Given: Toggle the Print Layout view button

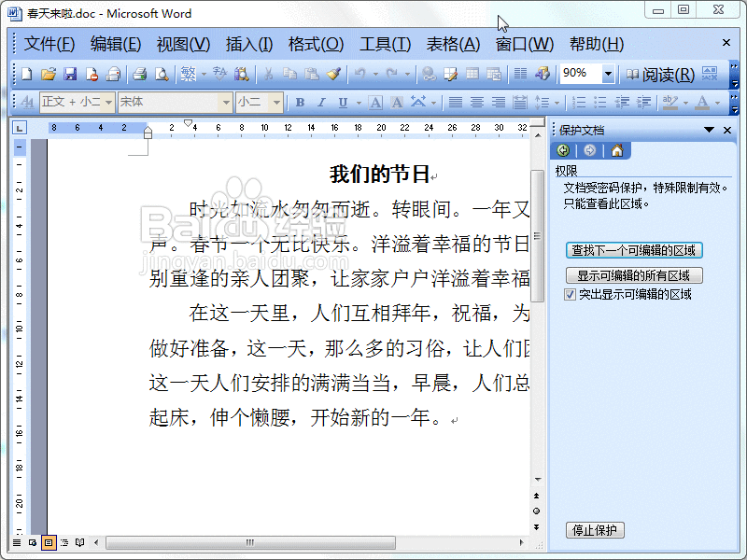Looking at the screenshot, I should pyautogui.click(x=49, y=542).
